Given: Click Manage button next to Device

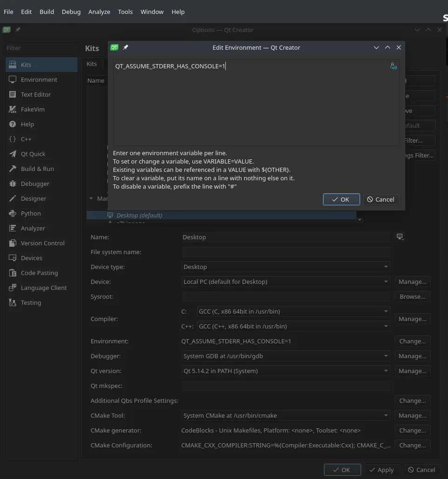Looking at the screenshot, I should tap(413, 282).
